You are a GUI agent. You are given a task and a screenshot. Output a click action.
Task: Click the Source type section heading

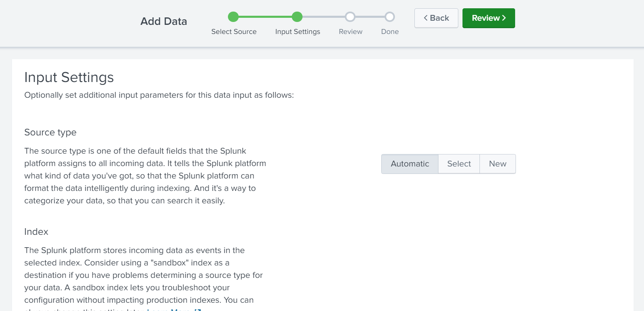click(51, 133)
